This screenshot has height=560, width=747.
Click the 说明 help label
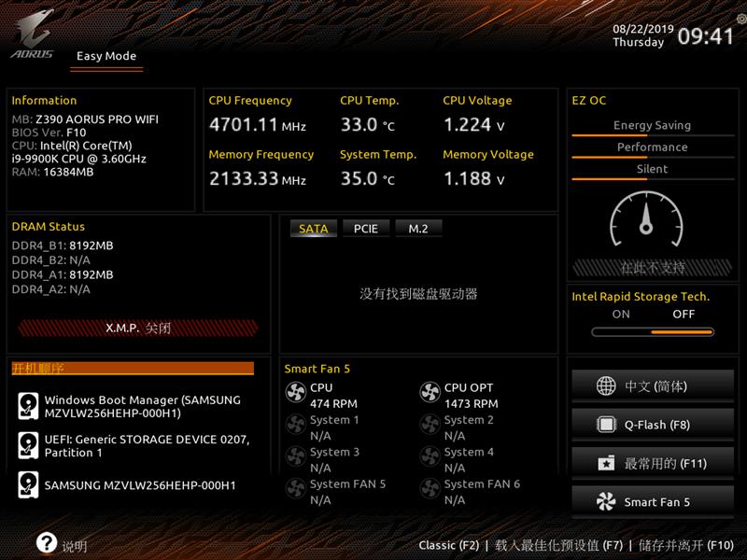pos(75,546)
